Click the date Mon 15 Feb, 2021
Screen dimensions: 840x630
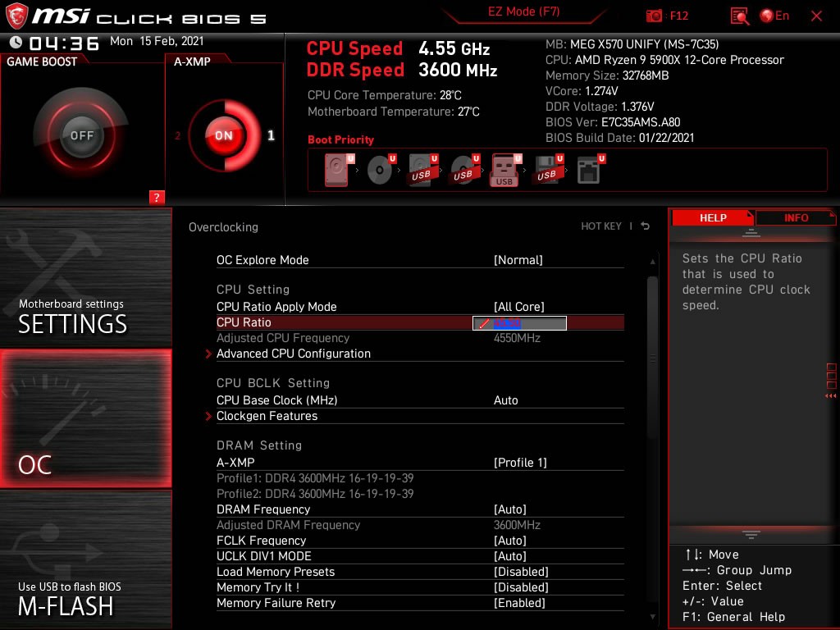click(157, 41)
